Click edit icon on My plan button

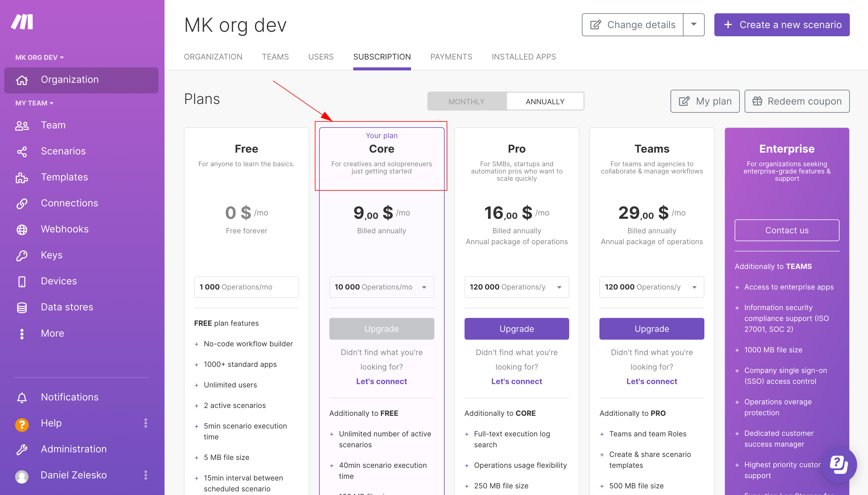pos(684,101)
